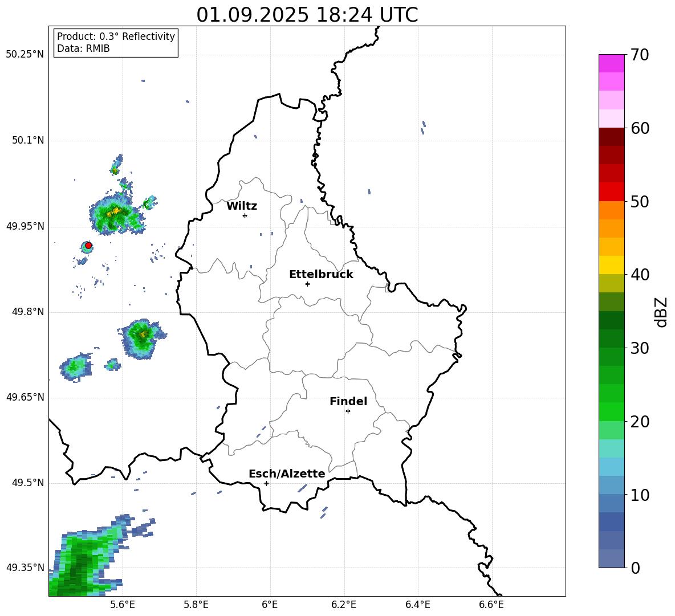The image size is (675, 616).
Task: Click the 50 dBZ colorbar label
Action: [x=639, y=201]
